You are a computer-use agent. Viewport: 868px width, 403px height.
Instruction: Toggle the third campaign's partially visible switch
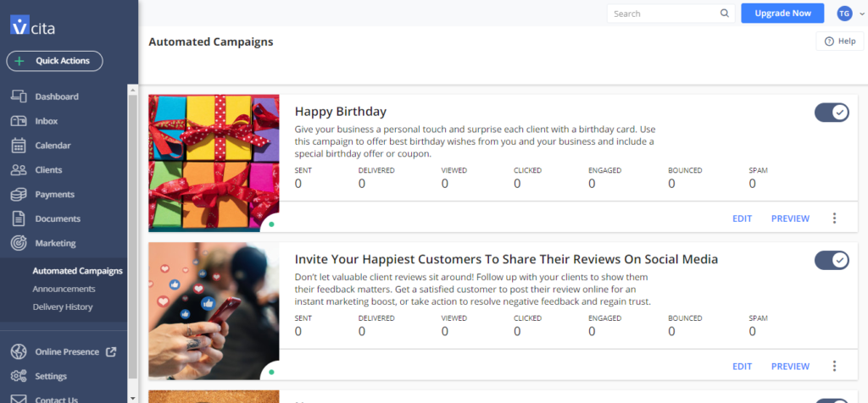(x=832, y=400)
